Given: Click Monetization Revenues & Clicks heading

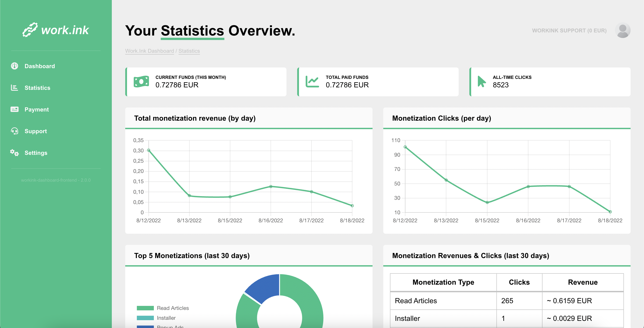Looking at the screenshot, I should point(470,256).
